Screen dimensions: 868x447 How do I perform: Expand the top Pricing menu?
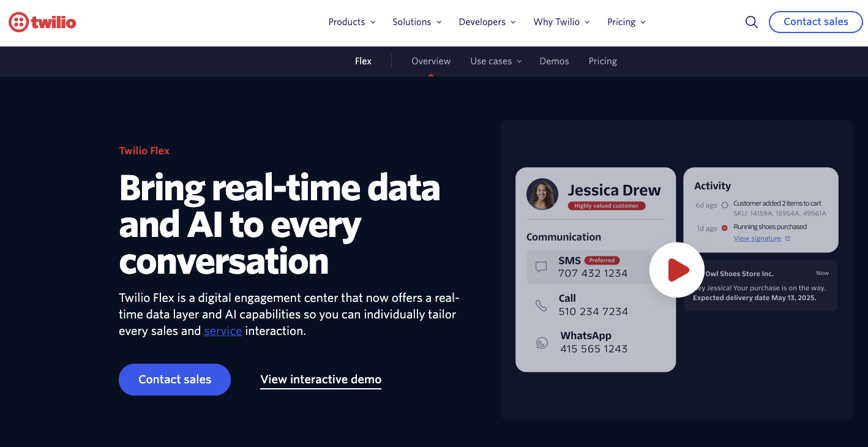(x=626, y=22)
